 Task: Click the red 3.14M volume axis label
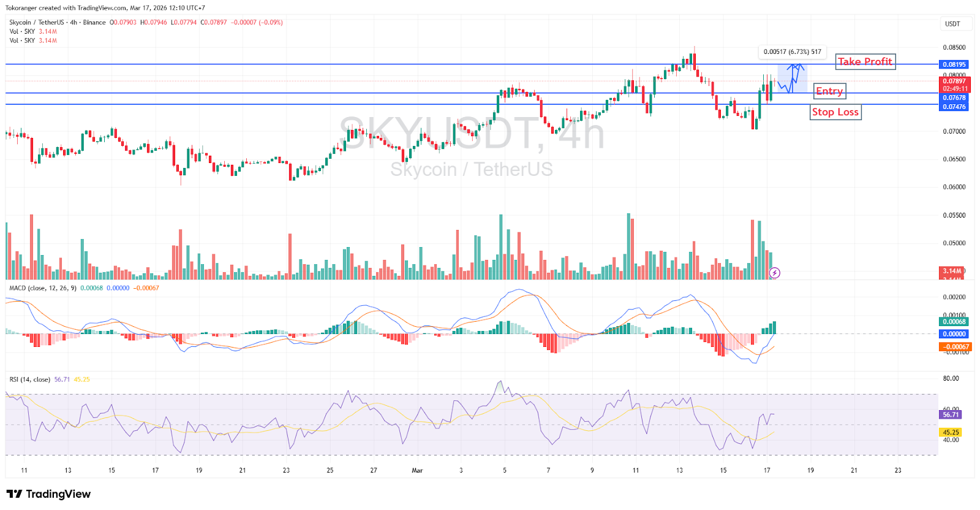pyautogui.click(x=952, y=271)
